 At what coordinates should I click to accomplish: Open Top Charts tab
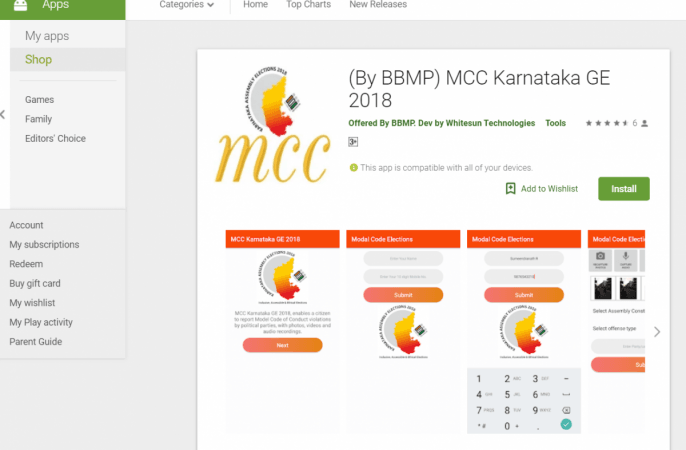click(x=308, y=4)
